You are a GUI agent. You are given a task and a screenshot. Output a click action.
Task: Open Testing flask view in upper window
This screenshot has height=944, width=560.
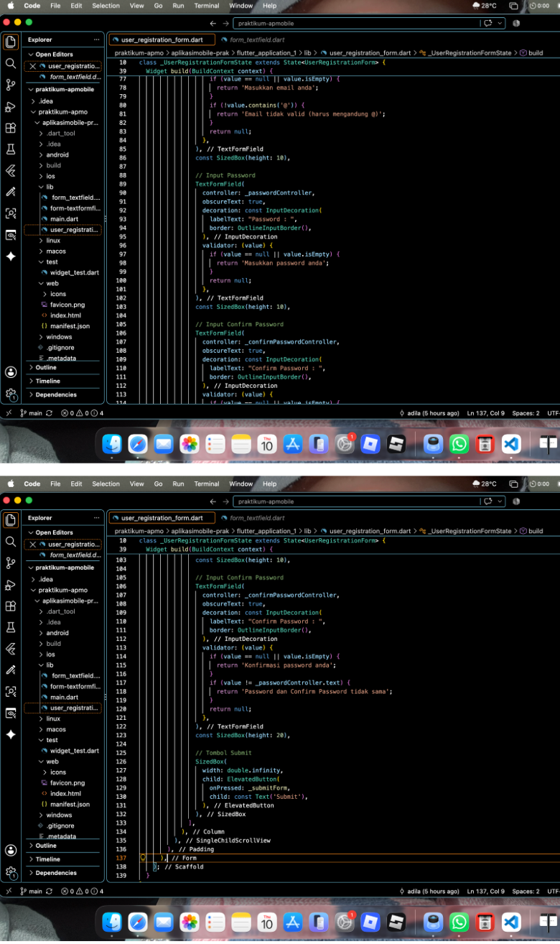pyautogui.click(x=10, y=149)
